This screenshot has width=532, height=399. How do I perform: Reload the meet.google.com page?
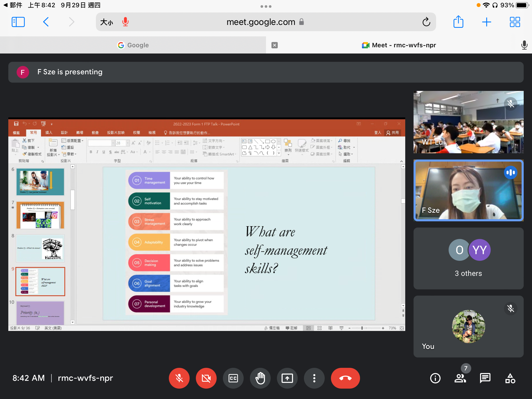pyautogui.click(x=426, y=22)
